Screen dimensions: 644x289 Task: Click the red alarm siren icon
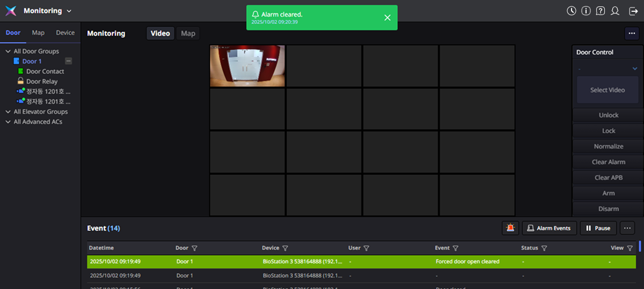(x=510, y=228)
